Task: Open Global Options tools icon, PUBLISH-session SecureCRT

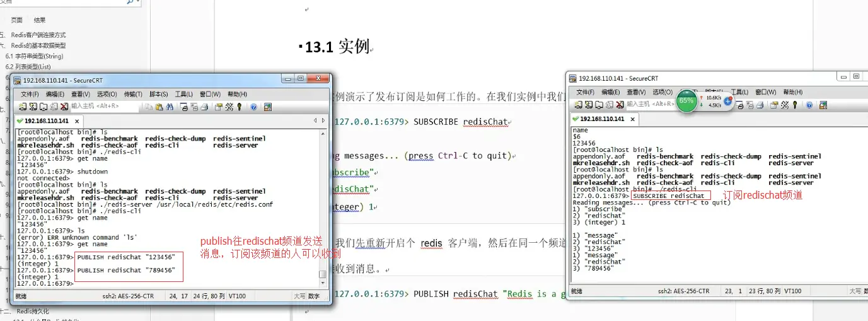Action: coord(229,107)
